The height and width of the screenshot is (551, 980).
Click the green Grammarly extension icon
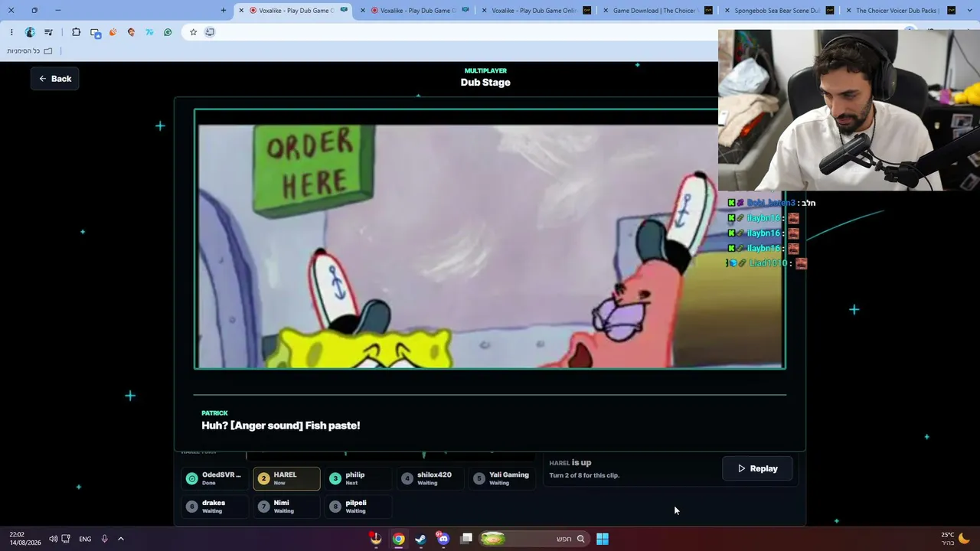pyautogui.click(x=168, y=32)
